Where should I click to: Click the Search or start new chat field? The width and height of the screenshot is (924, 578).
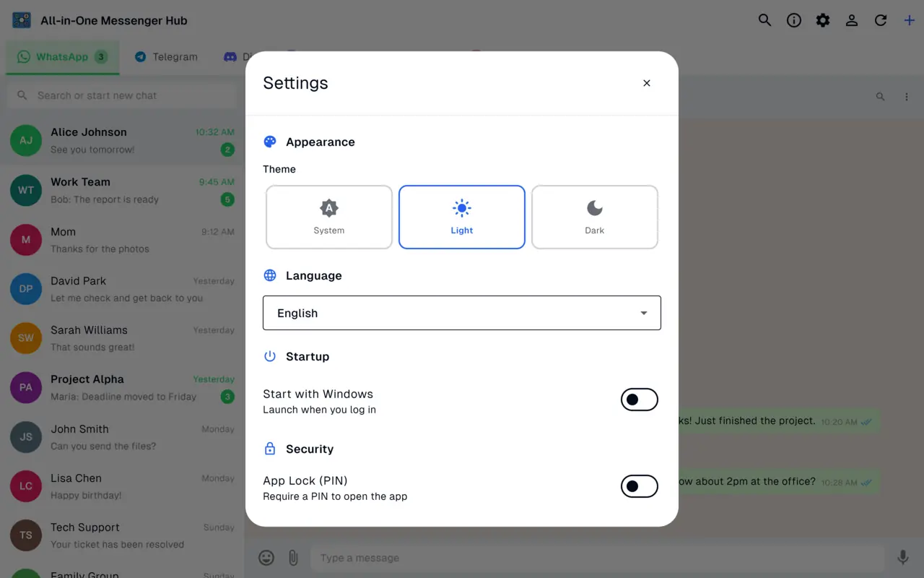122,95
